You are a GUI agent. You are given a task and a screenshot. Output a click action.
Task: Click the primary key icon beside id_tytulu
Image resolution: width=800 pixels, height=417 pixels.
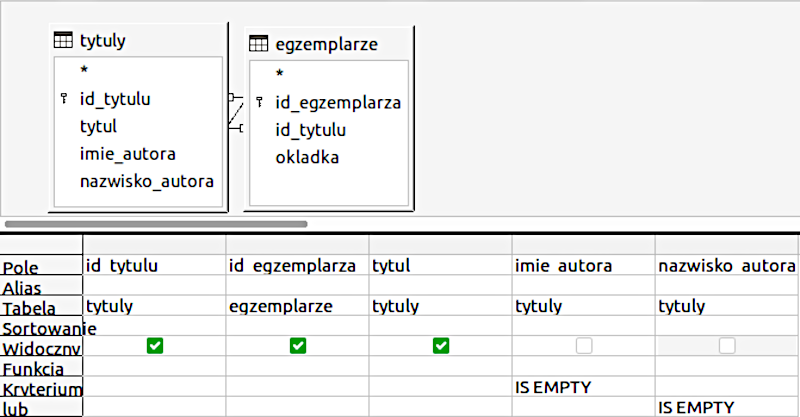(x=64, y=99)
